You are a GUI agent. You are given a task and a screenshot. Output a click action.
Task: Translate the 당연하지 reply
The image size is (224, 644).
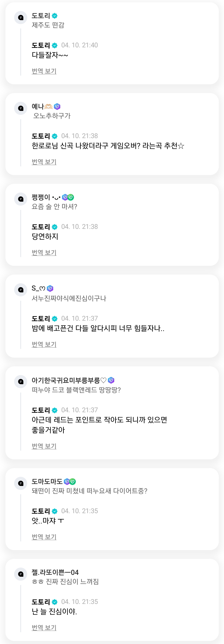click(x=44, y=253)
